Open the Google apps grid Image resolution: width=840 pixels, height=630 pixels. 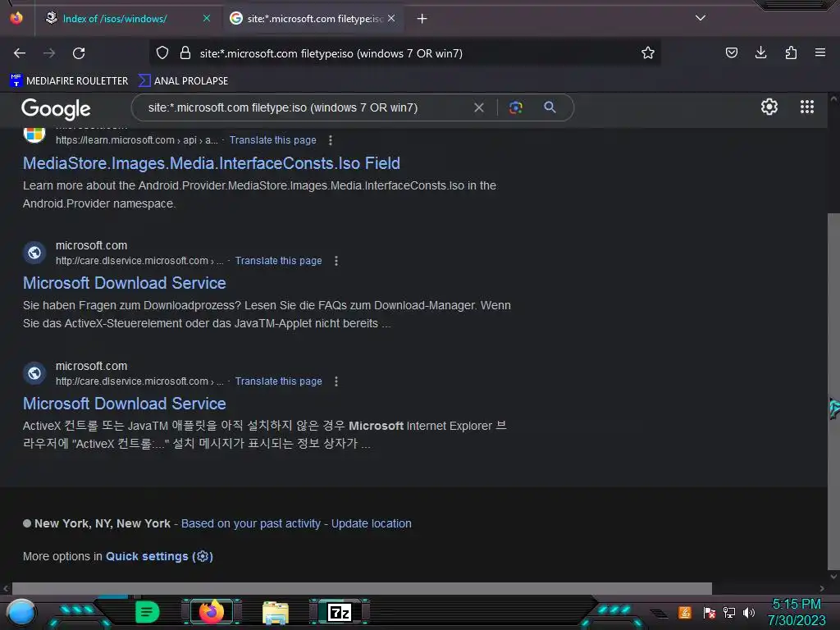click(807, 107)
